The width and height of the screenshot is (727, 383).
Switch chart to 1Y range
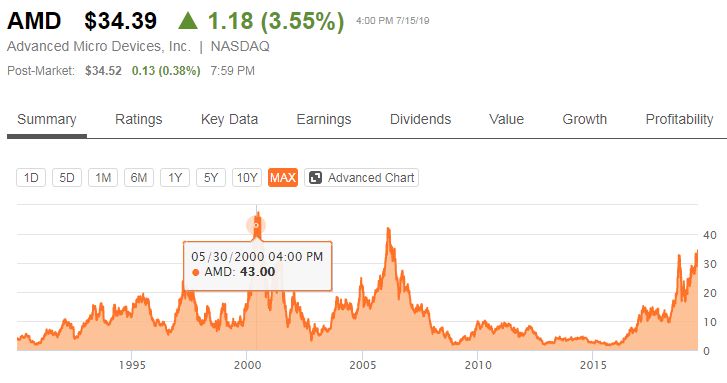[x=175, y=178]
